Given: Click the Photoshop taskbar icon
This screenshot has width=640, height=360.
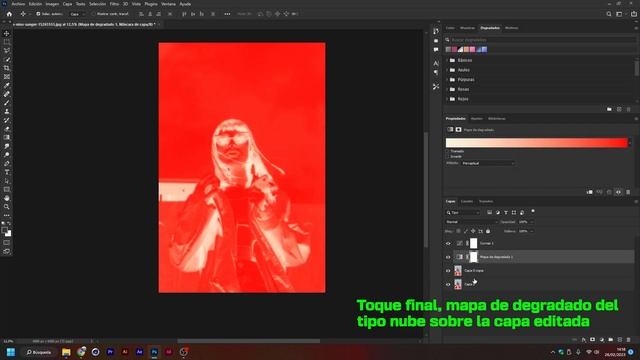Looking at the screenshot, I should [154, 352].
